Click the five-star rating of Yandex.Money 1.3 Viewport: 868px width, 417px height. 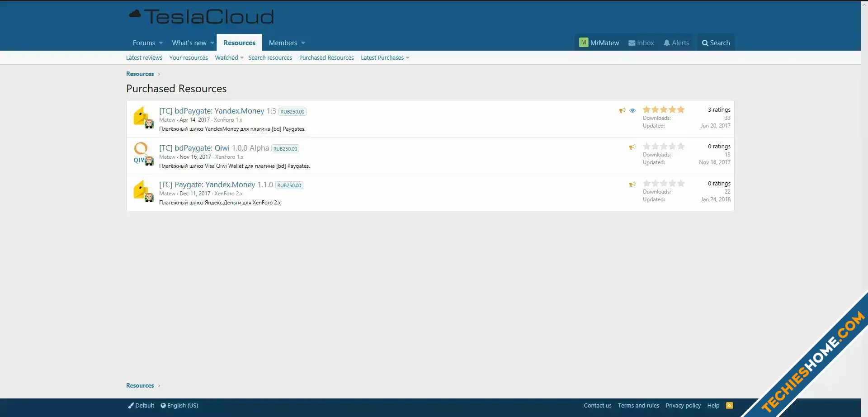point(664,109)
